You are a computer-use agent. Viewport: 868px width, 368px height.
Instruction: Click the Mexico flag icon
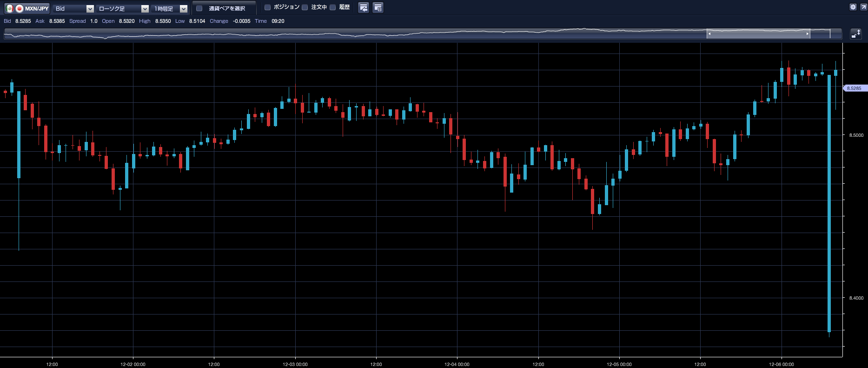click(10, 8)
